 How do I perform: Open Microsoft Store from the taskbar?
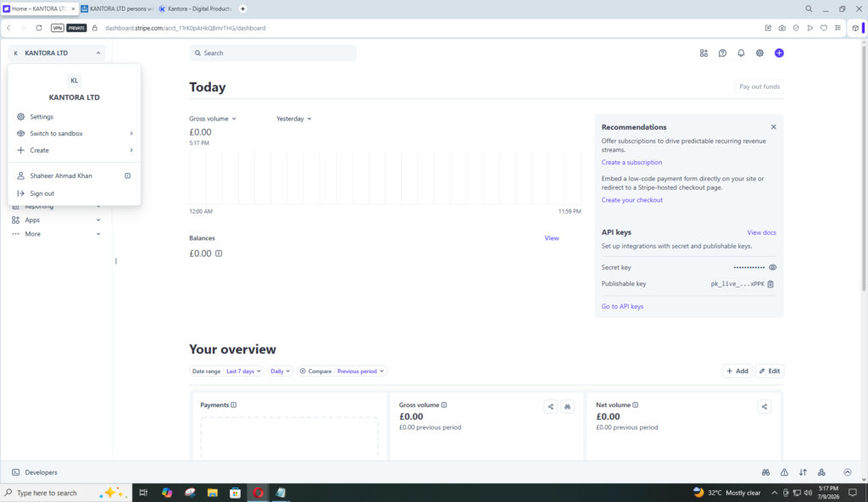[236, 493]
